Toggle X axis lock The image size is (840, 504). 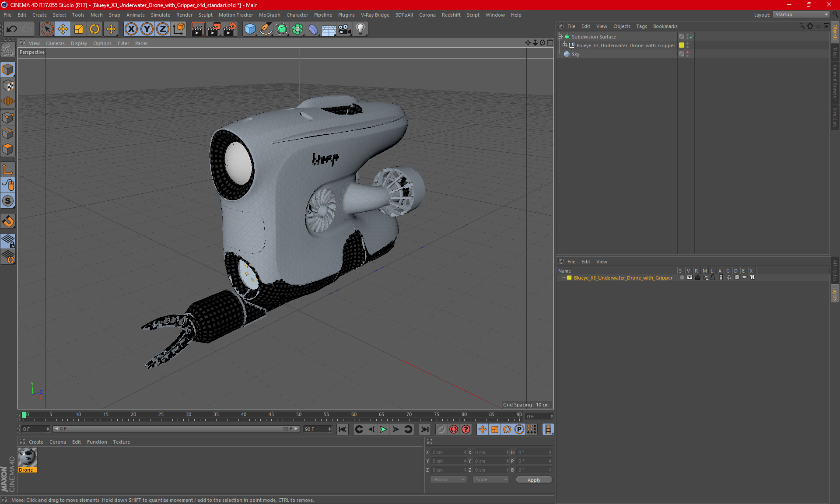131,29
